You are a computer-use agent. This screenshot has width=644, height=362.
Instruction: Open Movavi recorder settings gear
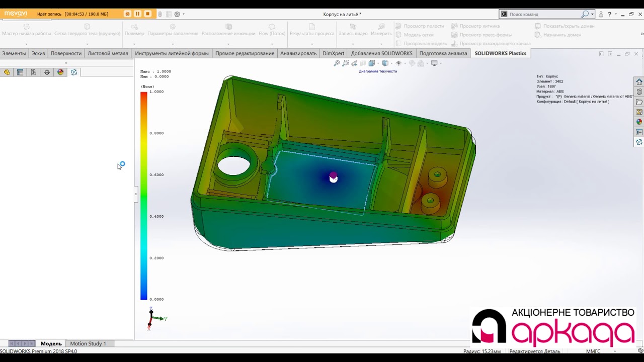[177, 14]
